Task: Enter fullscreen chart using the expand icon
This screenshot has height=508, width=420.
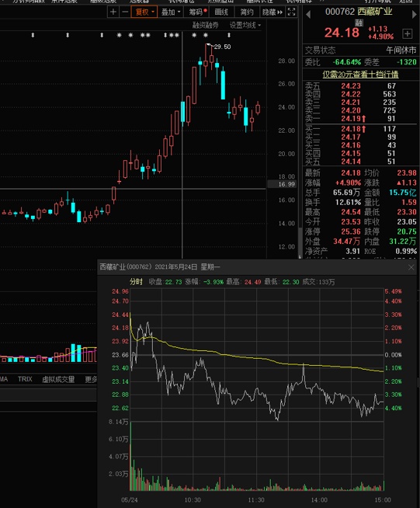Action: tap(291, 12)
